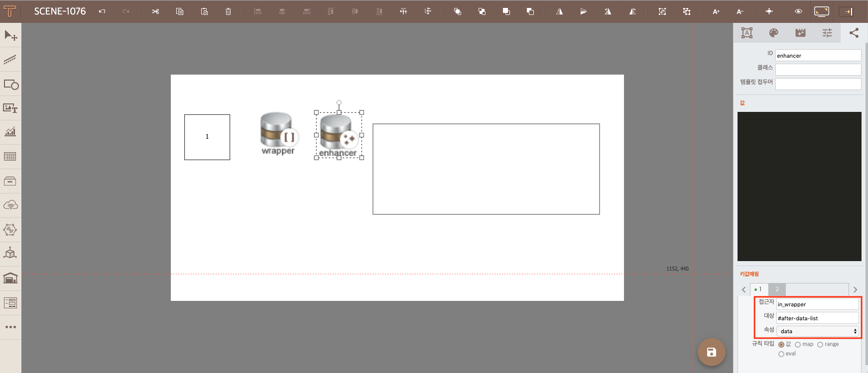Viewport: 868px width, 373px height.
Task: Open the cloud data source group
Action: (10, 205)
